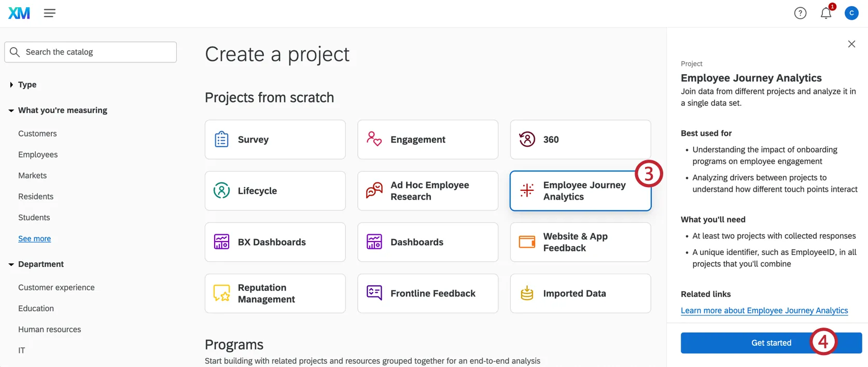Click the help question mark icon
This screenshot has height=367, width=868.
(x=800, y=13)
